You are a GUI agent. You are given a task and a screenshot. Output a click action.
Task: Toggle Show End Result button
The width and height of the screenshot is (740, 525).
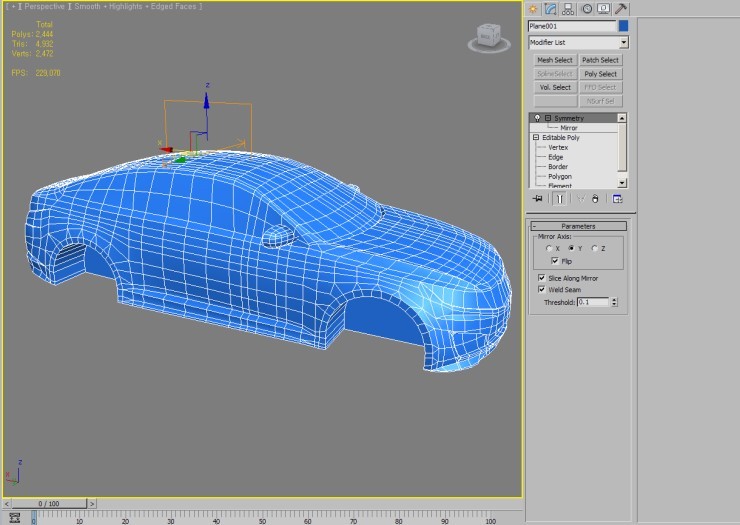click(560, 199)
